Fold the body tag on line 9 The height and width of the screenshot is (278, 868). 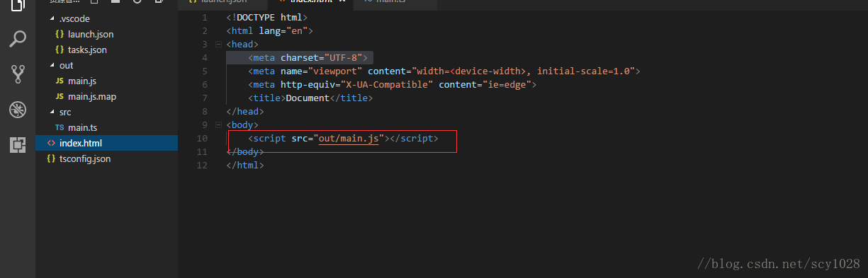tap(218, 124)
